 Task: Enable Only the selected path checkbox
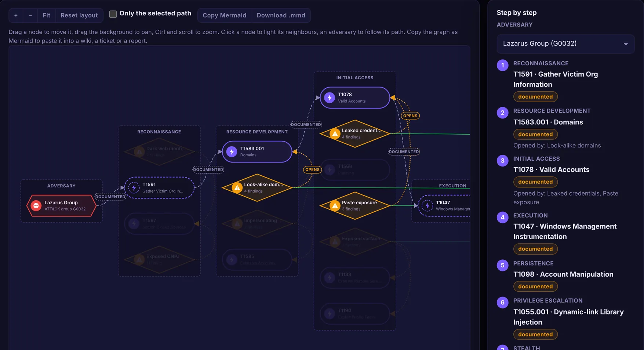coord(113,14)
